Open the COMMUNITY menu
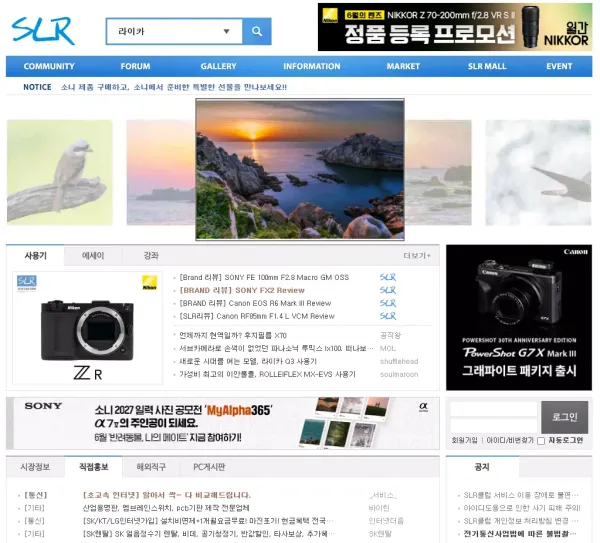This screenshot has height=543, width=600. coord(49,66)
